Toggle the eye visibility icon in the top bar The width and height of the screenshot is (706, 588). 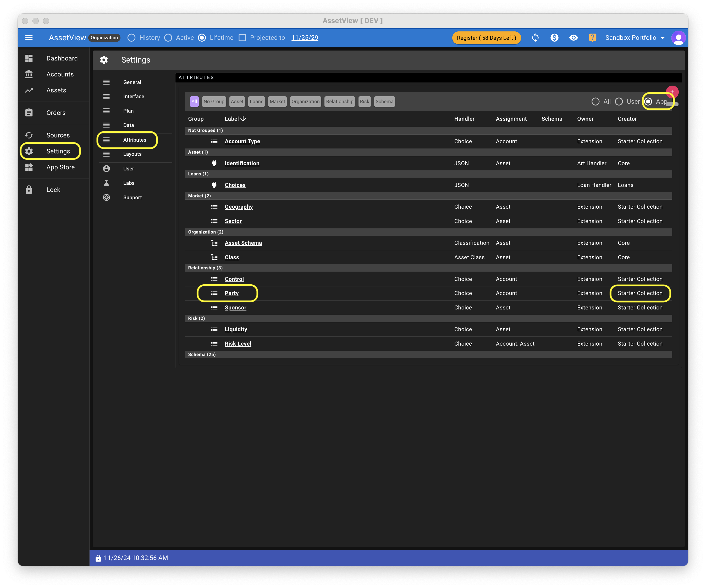point(573,38)
